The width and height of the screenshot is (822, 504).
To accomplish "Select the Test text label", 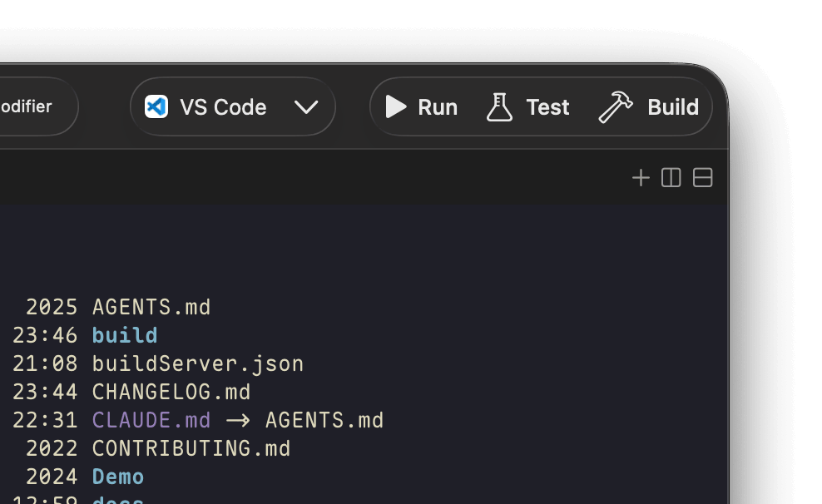I will pos(547,107).
